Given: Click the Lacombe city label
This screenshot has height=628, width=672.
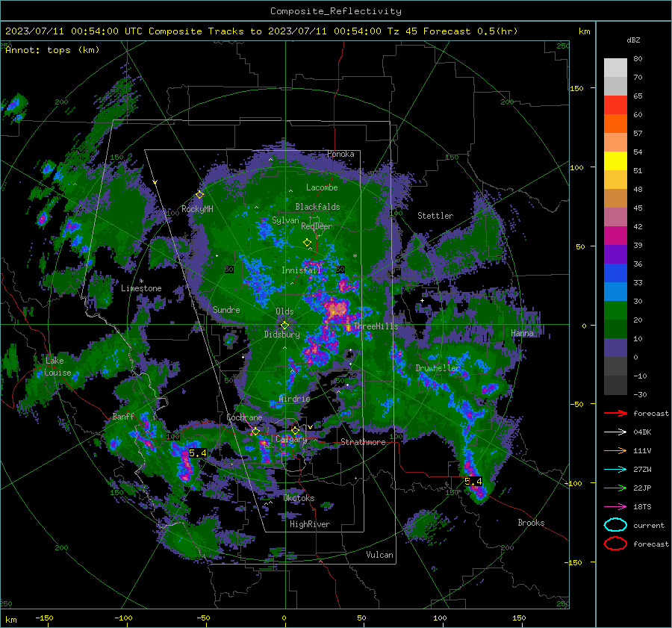Looking at the screenshot, I should coord(322,187).
